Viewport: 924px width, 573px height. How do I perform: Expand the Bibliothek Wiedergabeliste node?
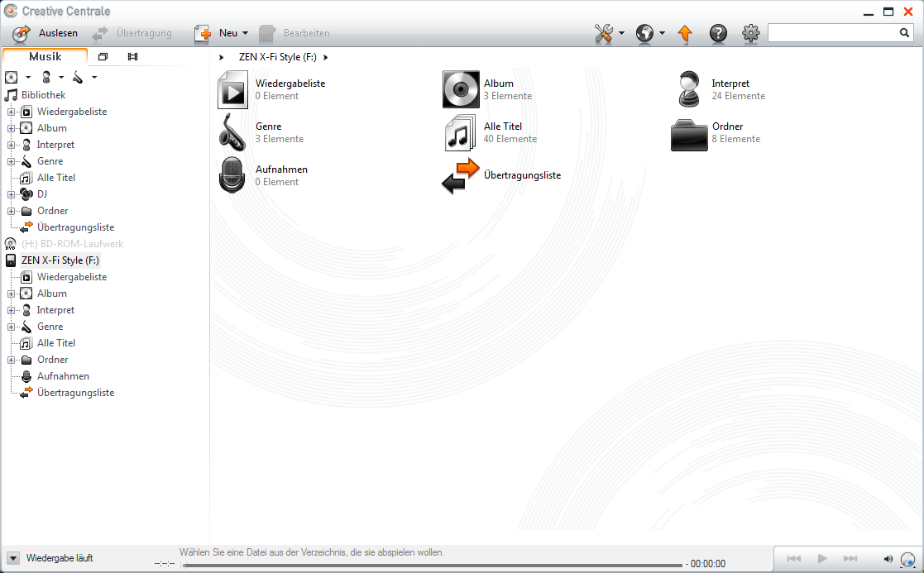[x=11, y=112]
